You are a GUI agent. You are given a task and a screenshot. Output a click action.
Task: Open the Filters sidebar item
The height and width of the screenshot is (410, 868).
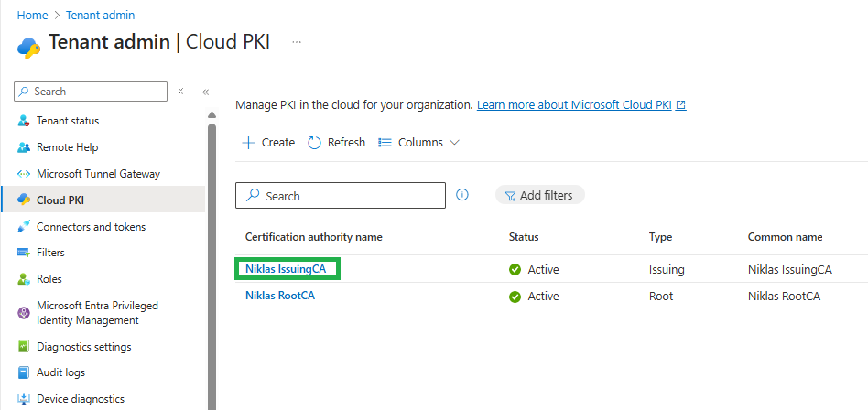coord(50,253)
